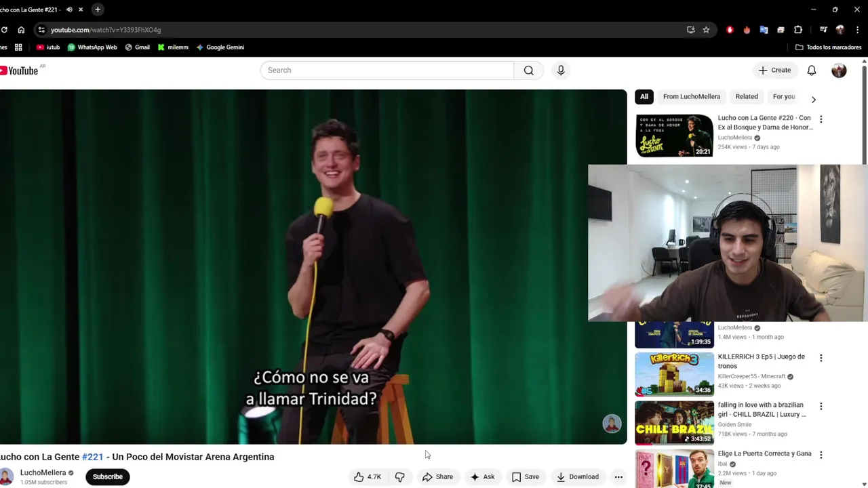Click KillerCreeper55 - Minecraft channel name
This screenshot has height=488, width=868.
[751, 376]
